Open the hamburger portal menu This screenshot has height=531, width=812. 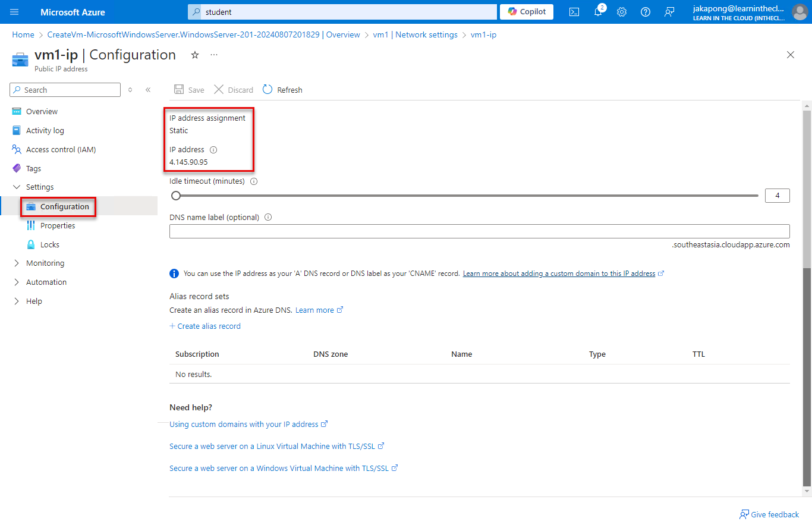(x=14, y=12)
